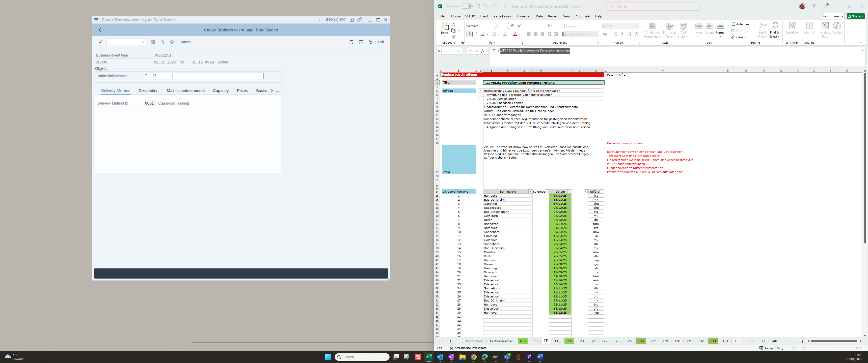This screenshot has width=868, height=363.
Task: Click Excel title bar Save icon
Action: click(x=478, y=6)
